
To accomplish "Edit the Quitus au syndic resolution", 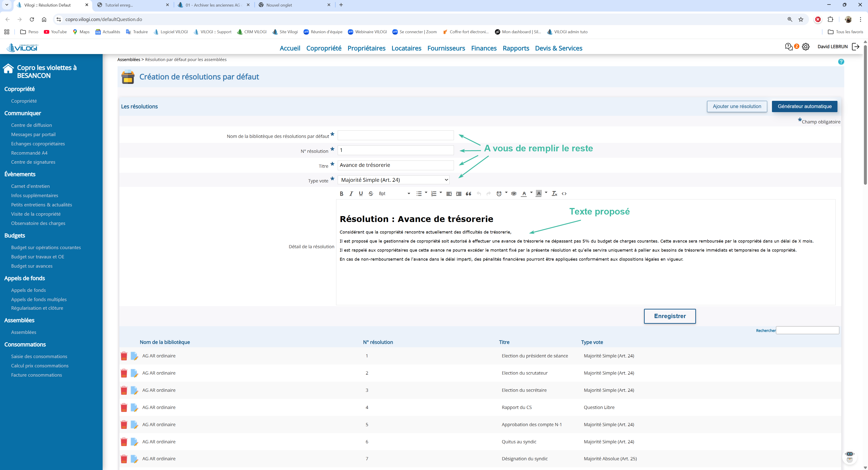I will (x=134, y=442).
